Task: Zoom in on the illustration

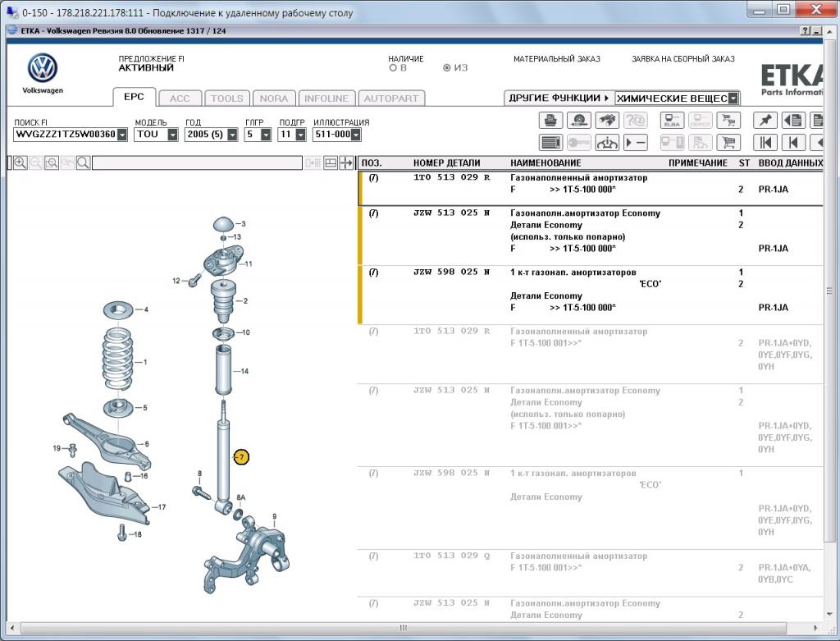Action: 21,163
